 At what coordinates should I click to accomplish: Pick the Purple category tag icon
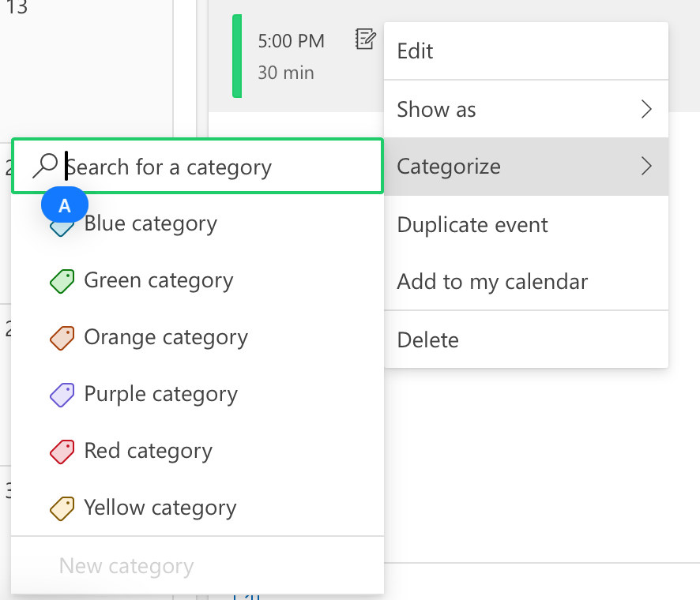63,394
